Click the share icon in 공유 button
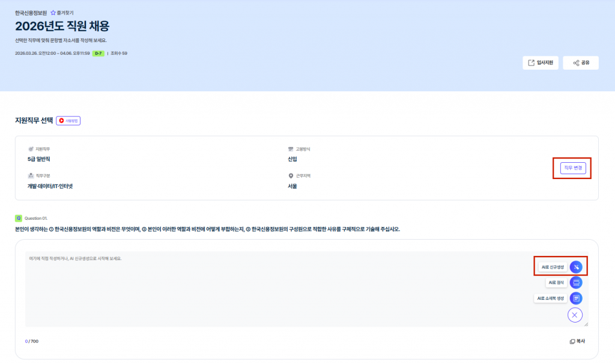The image size is (615, 364). click(576, 62)
